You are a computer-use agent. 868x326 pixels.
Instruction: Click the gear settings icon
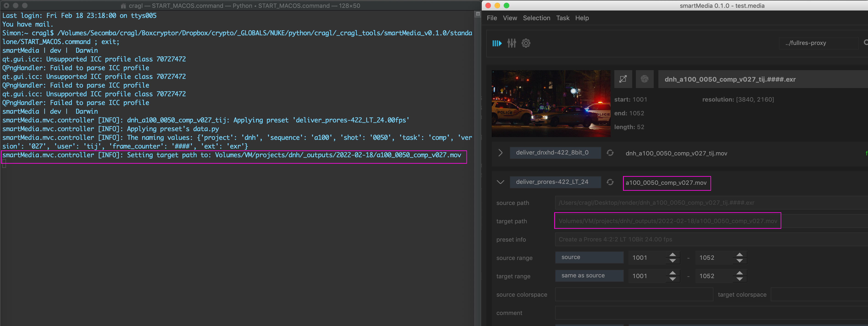[526, 43]
